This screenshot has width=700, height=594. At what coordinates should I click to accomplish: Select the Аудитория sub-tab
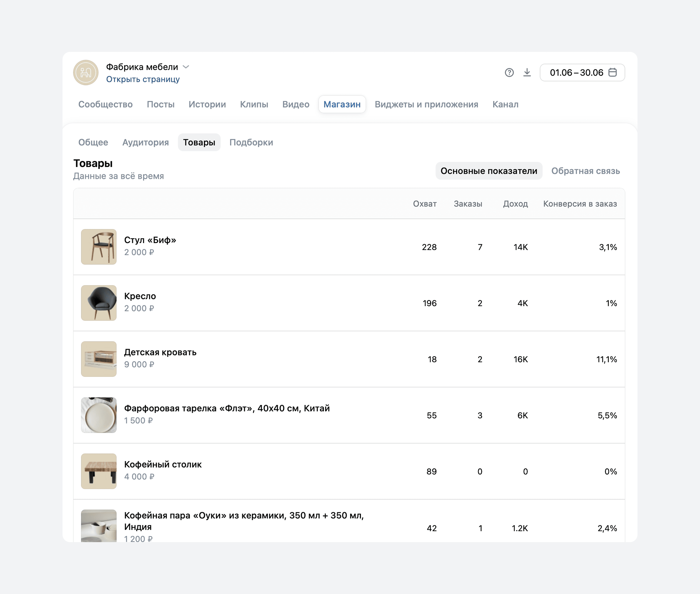coord(145,142)
